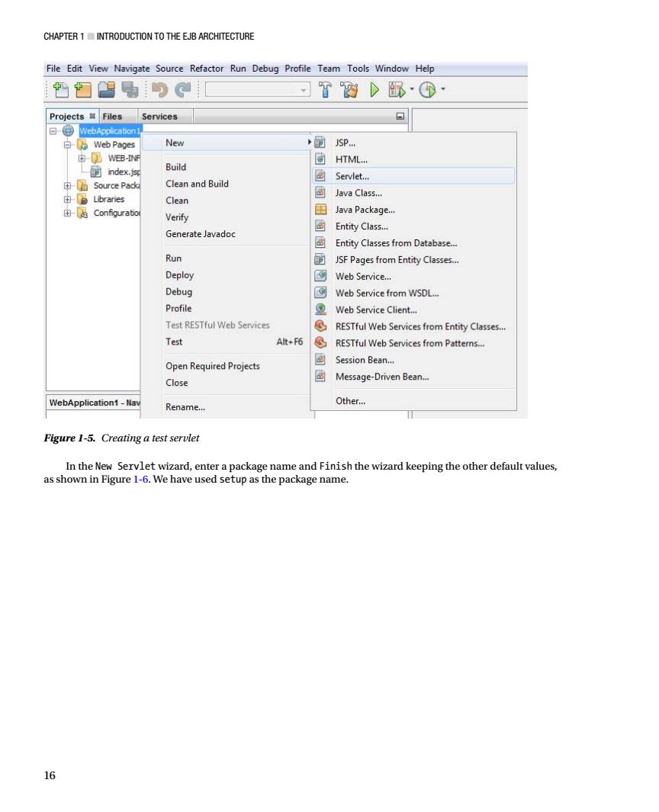Open the Help menu

[424, 69]
